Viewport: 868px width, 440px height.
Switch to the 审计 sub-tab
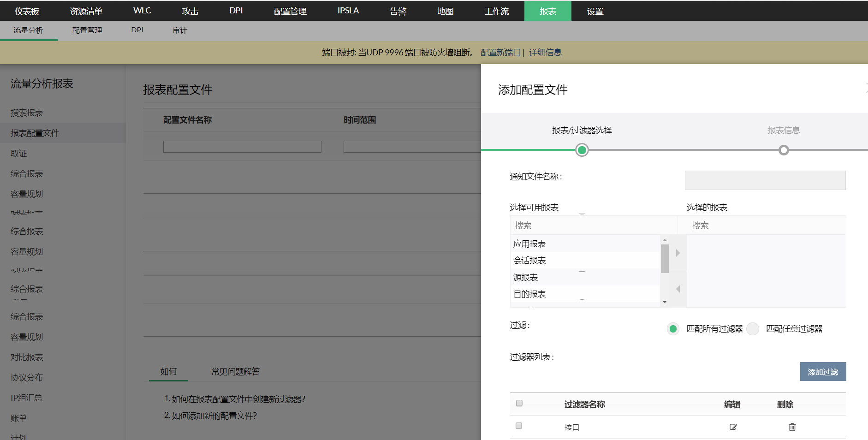179,30
